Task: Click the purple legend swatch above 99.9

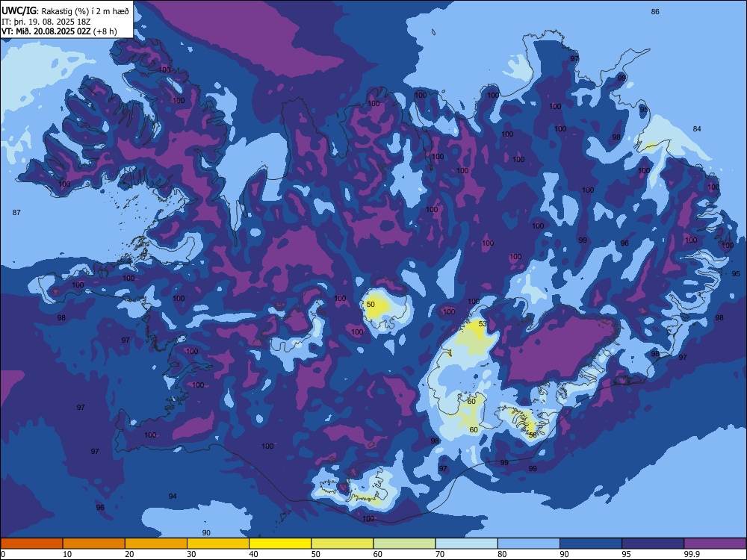Action: coord(715,544)
